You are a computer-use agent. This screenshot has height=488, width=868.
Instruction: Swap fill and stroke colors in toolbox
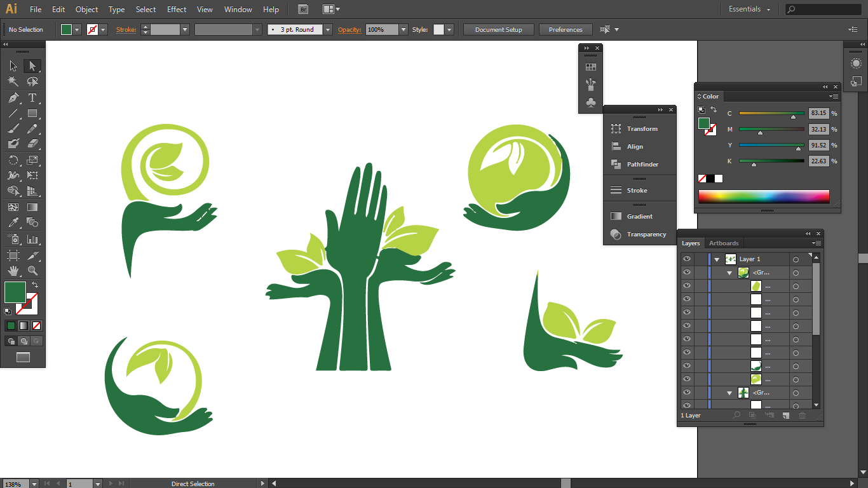click(36, 285)
